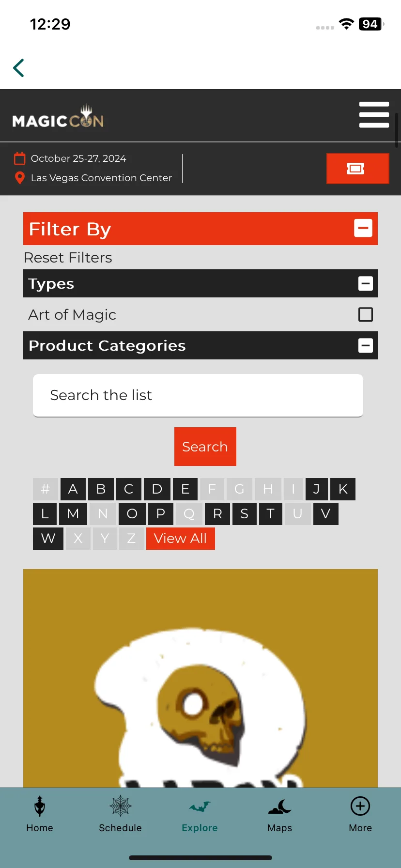
Task: Select the Explore tab
Action: pos(200,815)
